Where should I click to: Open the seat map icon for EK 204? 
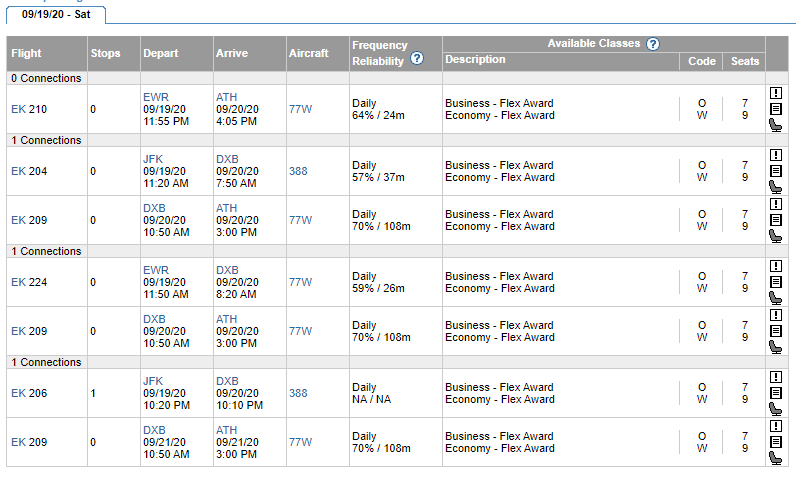[x=775, y=187]
